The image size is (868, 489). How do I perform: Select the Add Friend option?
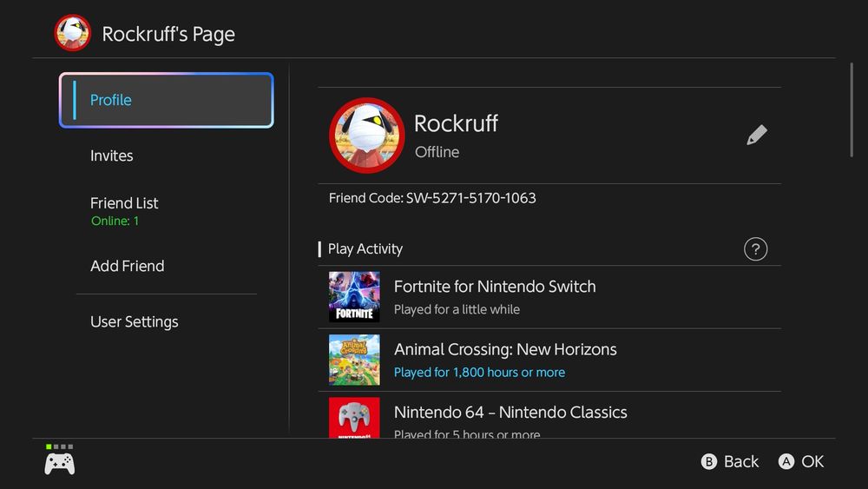[128, 266]
